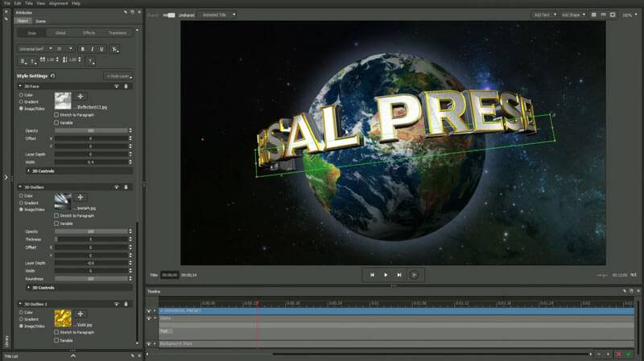Switch to the Effects tab
This screenshot has width=644, height=361.
tap(89, 33)
